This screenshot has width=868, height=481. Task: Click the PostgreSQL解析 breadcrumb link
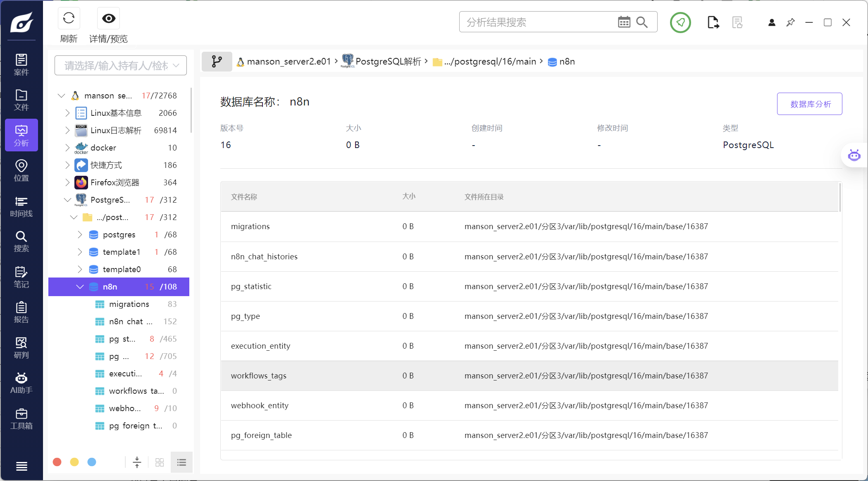point(388,62)
